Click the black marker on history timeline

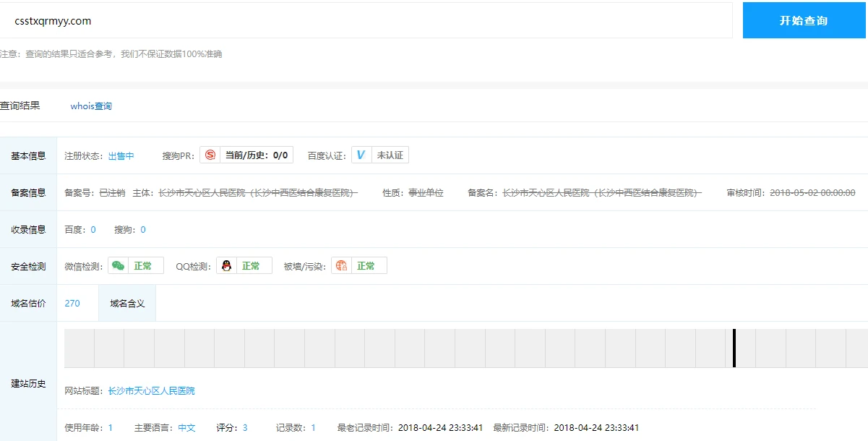coord(734,348)
